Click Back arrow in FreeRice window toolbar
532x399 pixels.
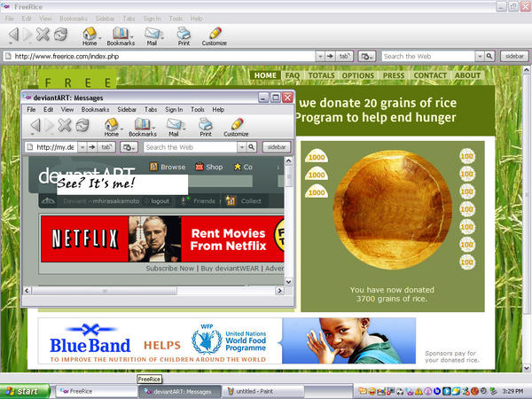tap(13, 35)
